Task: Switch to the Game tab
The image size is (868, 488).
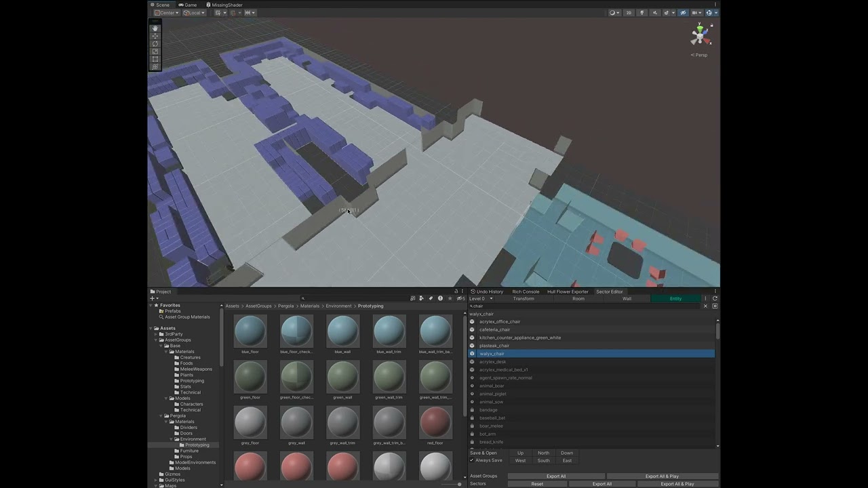Action: click(x=187, y=5)
